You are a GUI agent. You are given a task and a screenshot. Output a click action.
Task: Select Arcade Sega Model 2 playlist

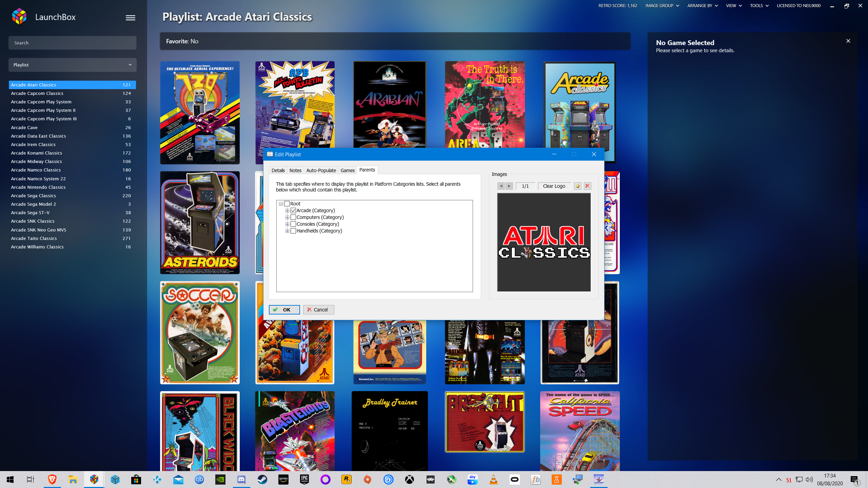click(x=72, y=204)
